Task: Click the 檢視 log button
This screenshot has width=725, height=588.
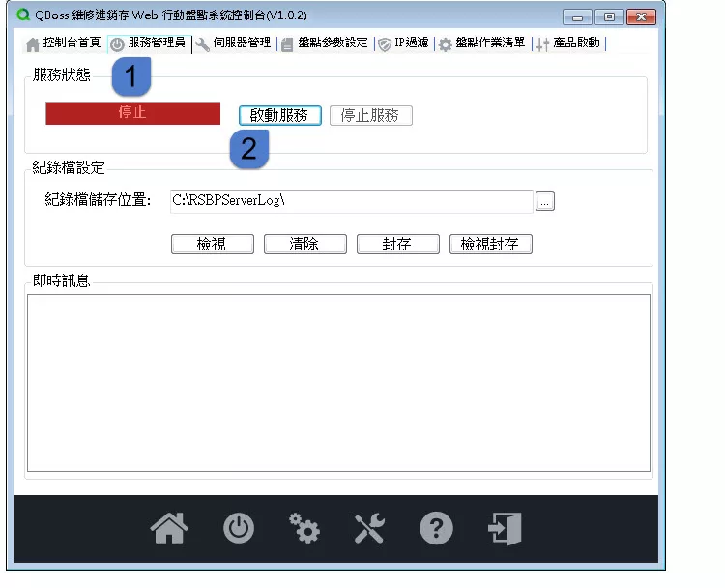Action: click(212, 244)
